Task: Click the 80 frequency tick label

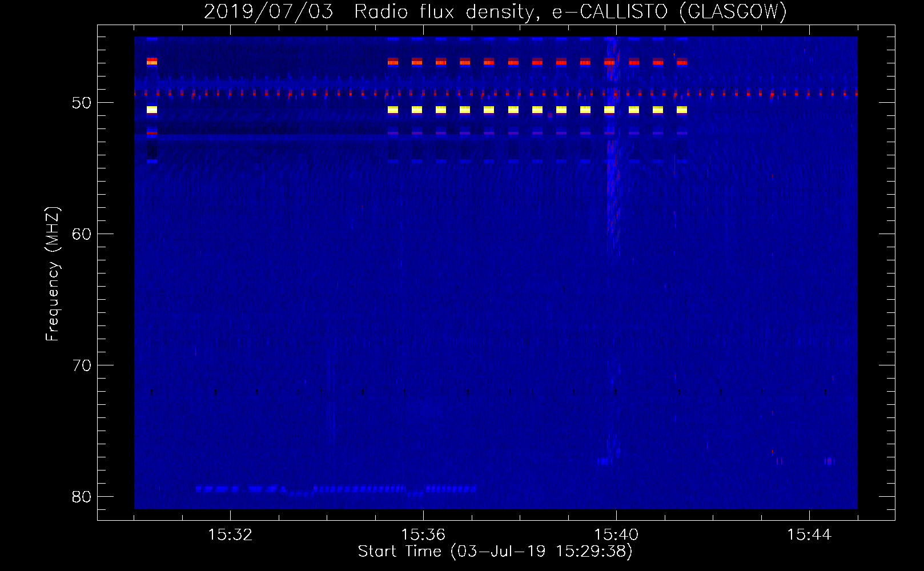Action: pyautogui.click(x=82, y=497)
